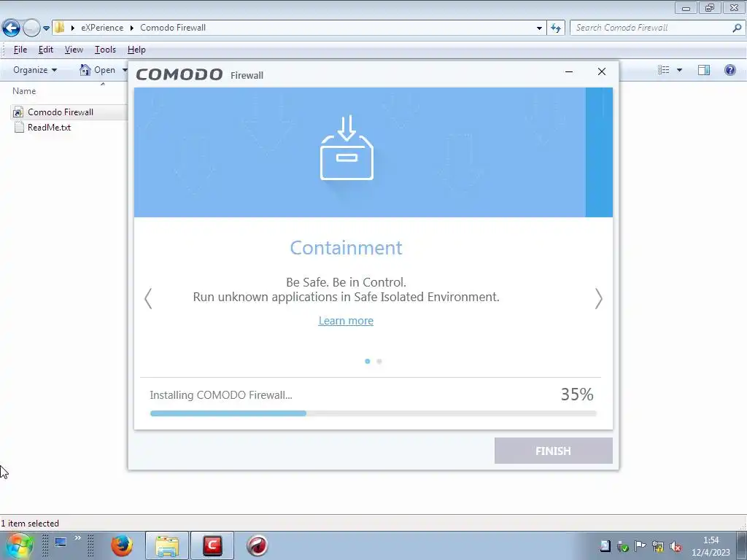Open the File menu
747x560 pixels.
point(20,50)
